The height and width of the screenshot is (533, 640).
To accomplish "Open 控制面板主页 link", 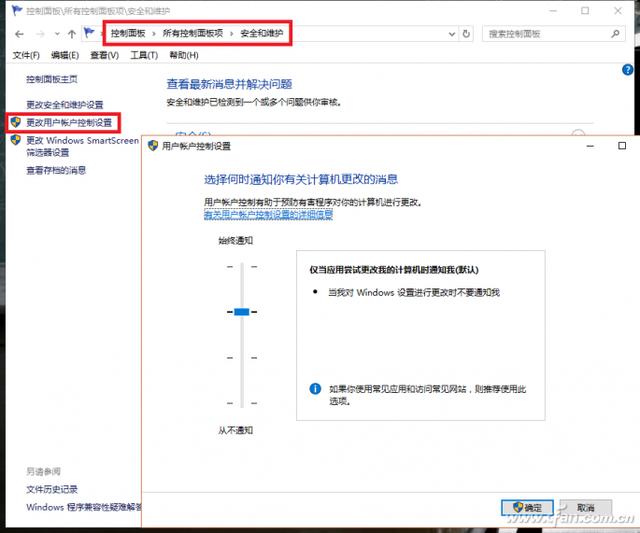I will 52,79.
